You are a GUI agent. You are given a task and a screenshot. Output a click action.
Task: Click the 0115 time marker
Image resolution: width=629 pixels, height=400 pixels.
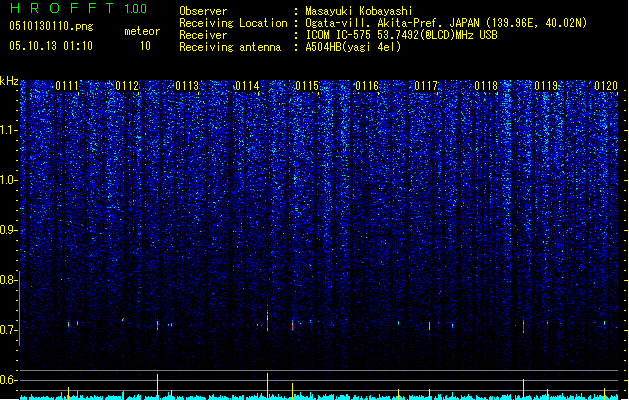pos(307,86)
